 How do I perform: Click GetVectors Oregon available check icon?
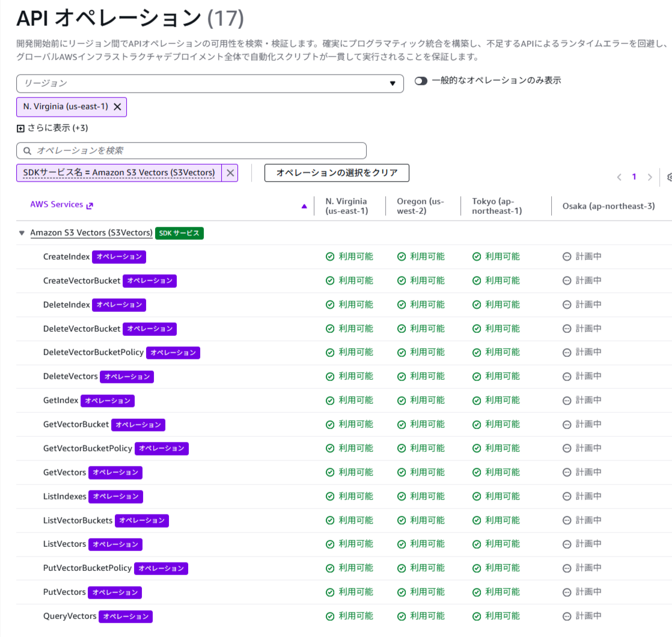click(402, 472)
